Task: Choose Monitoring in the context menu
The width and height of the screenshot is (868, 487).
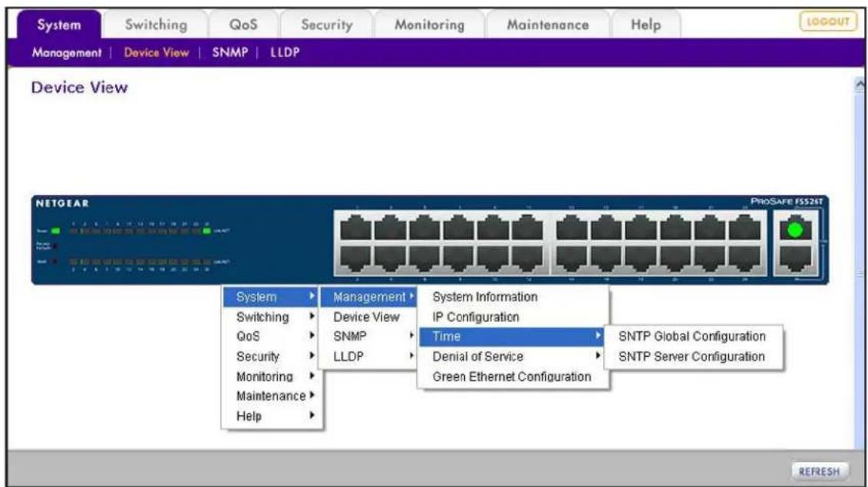Action: point(271,377)
